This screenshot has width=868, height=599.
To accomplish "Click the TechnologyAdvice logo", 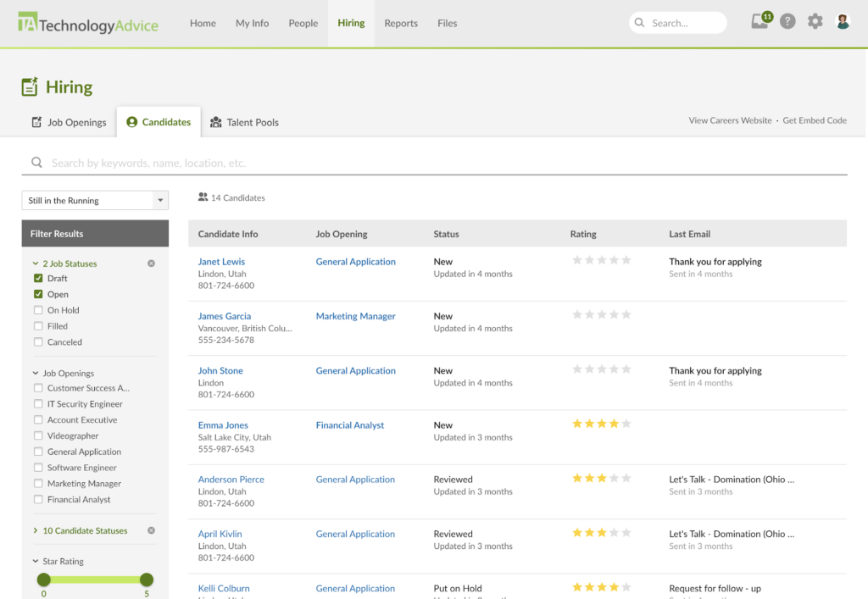I will 88,23.
